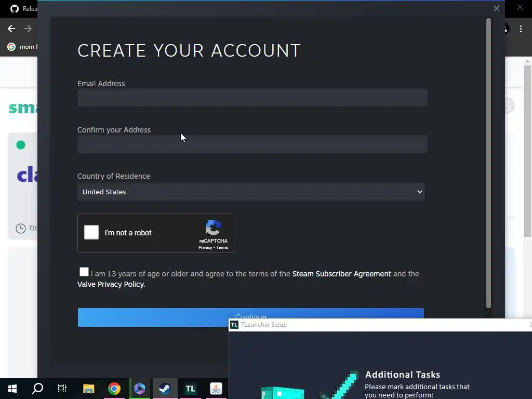Click the browser back arrow
Viewport: 532px width, 399px height.
(x=11, y=29)
